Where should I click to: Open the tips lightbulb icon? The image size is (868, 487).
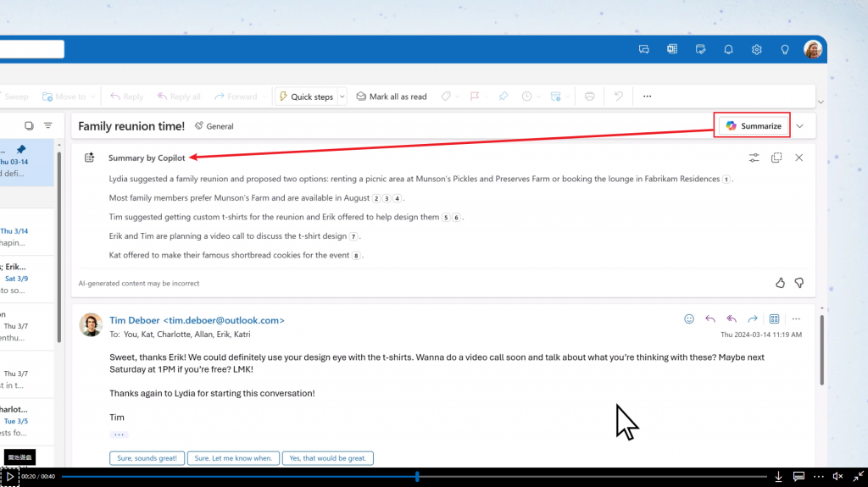[x=785, y=49]
